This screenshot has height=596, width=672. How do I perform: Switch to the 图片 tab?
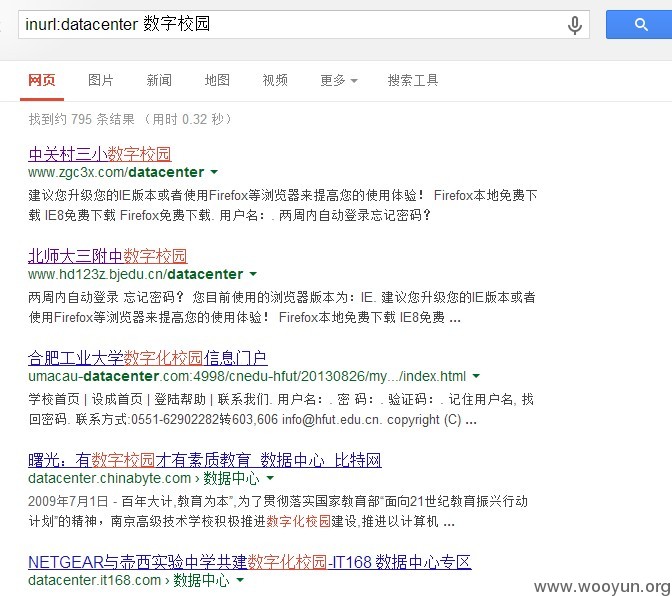coord(101,80)
